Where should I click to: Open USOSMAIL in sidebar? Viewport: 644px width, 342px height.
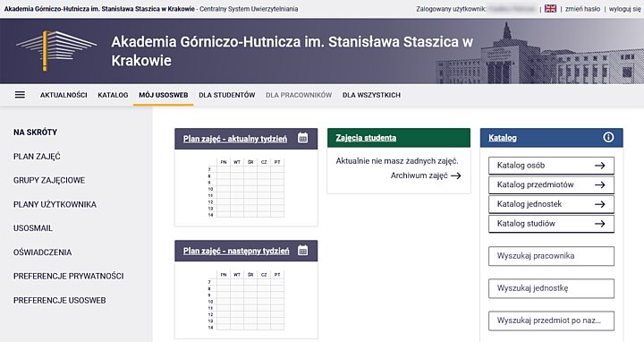click(x=33, y=228)
